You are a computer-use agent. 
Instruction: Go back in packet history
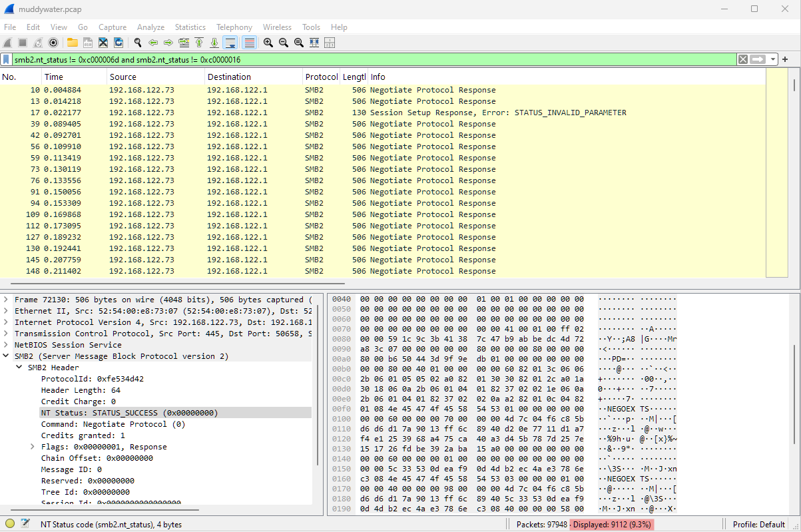click(x=153, y=43)
